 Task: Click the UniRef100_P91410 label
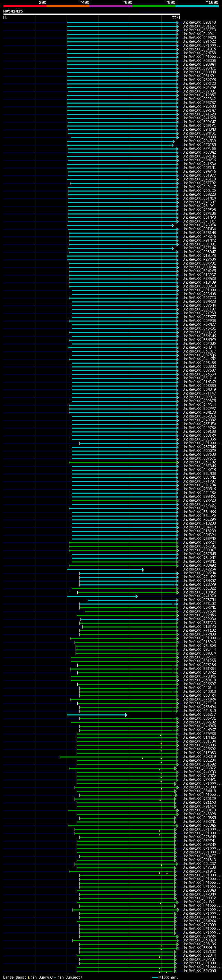[x=199, y=807]
